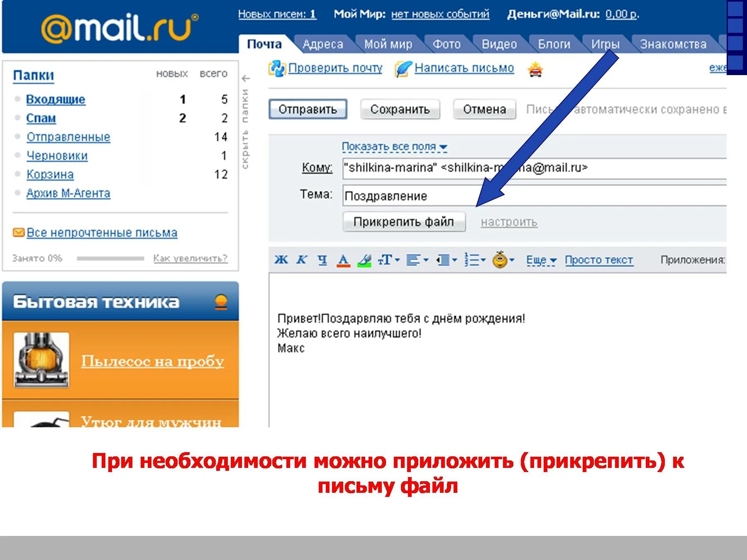Open the Корзина folder
The height and width of the screenshot is (560, 747).
pyautogui.click(x=50, y=174)
